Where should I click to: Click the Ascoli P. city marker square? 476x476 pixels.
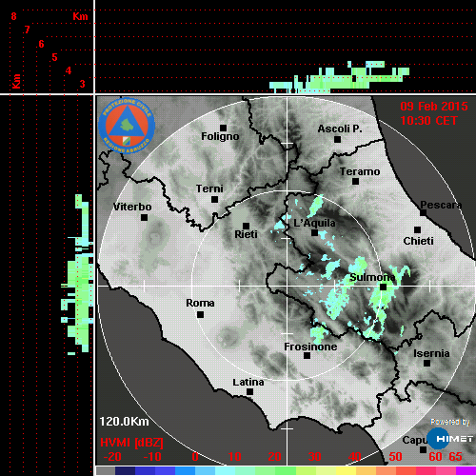point(338,139)
